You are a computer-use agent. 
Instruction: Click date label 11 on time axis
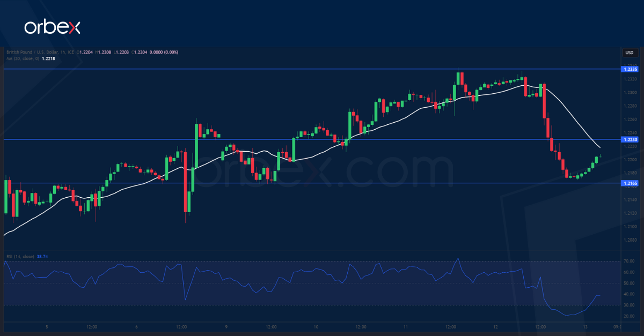[406, 326]
